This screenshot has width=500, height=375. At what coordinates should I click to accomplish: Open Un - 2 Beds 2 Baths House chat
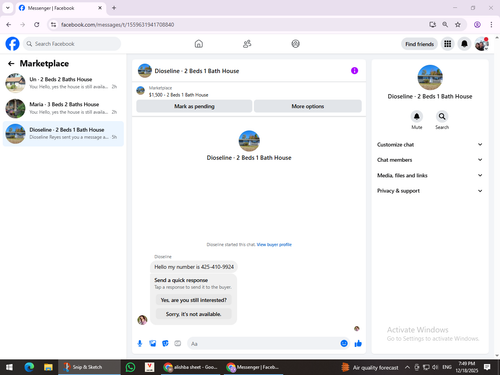63,83
